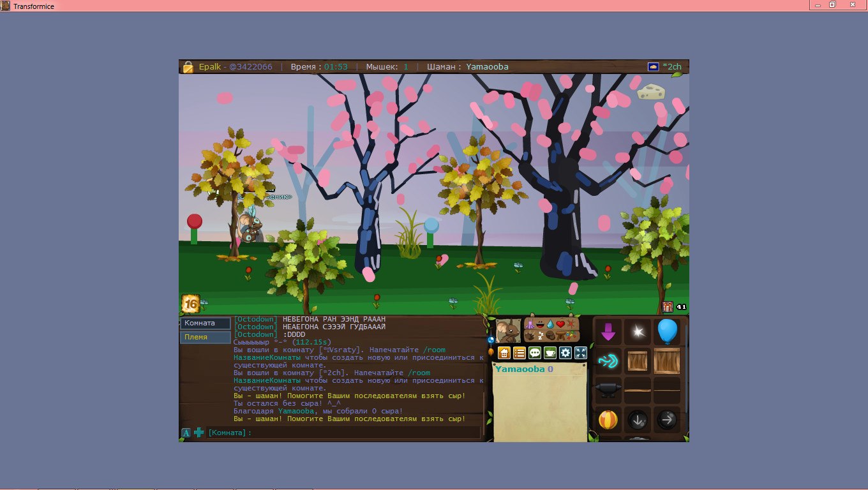Use the blue teardrop cry emote
Image resolution: width=868 pixels, height=490 pixels.
click(x=550, y=325)
